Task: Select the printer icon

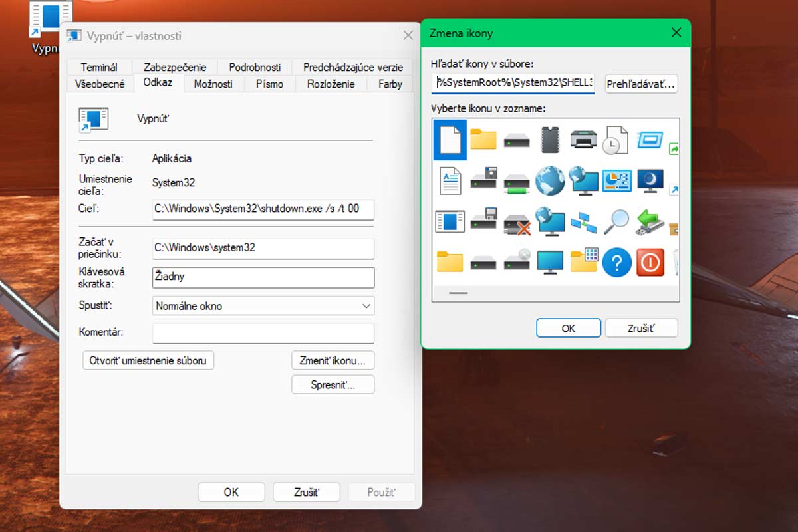Action: pos(583,140)
